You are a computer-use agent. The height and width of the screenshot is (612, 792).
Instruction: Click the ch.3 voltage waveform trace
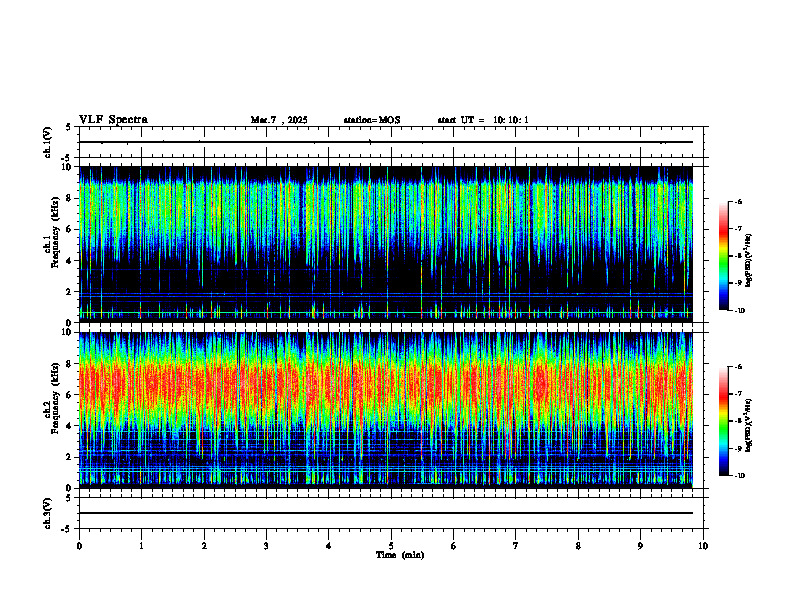[386, 513]
